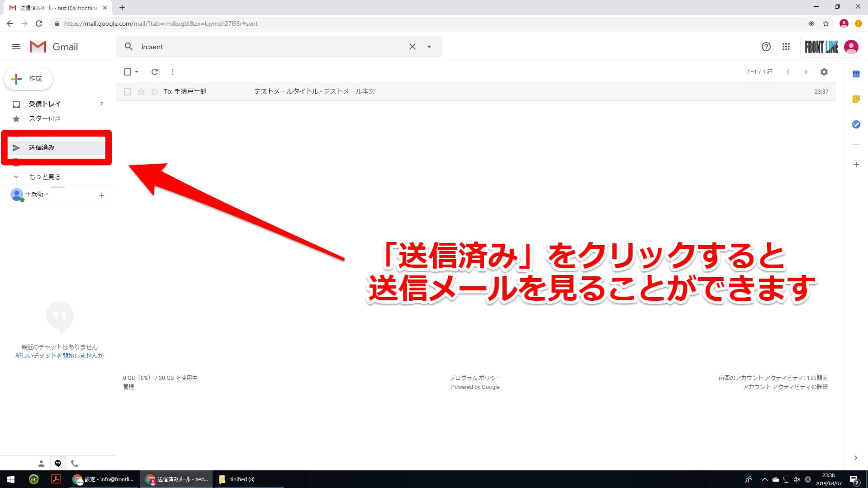
Task: Switch to Hangouts conversations tab
Action: pos(58,464)
